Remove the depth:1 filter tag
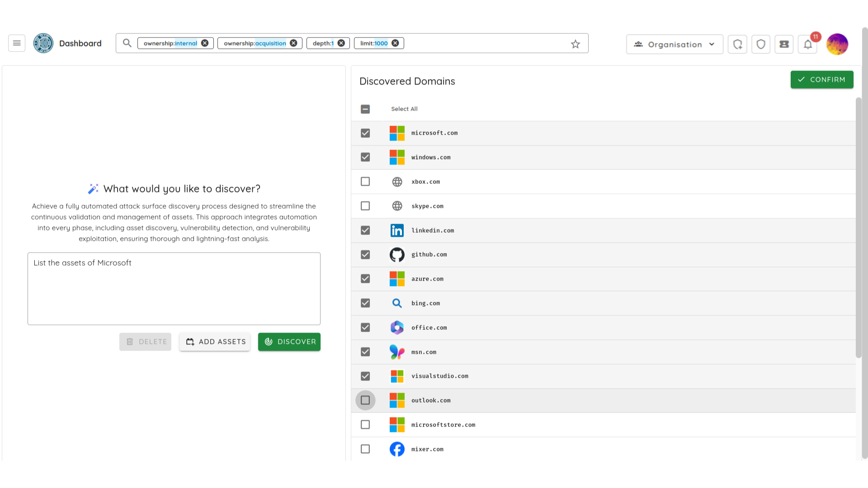 (x=341, y=43)
